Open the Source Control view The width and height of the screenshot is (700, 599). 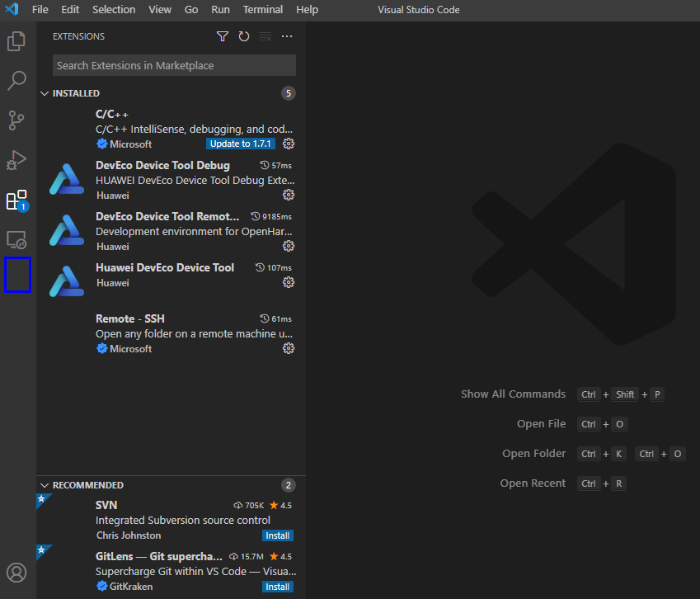tap(16, 120)
